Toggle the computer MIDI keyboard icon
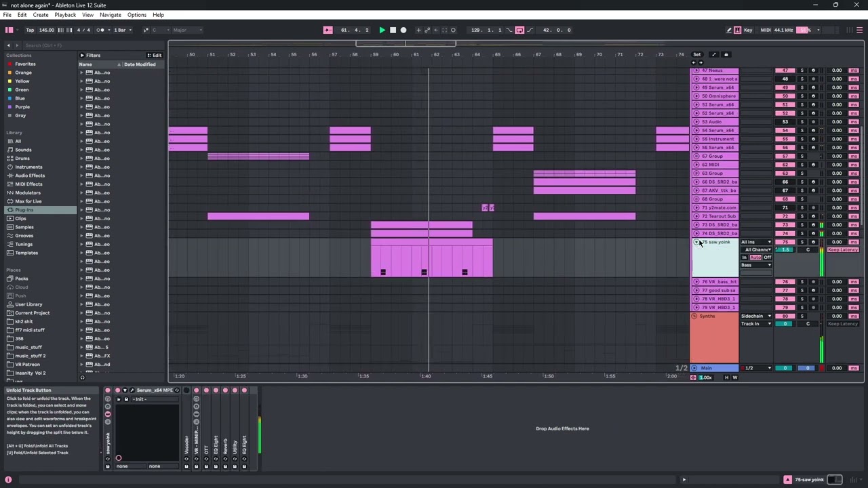This screenshot has height=488, width=868. (x=738, y=30)
